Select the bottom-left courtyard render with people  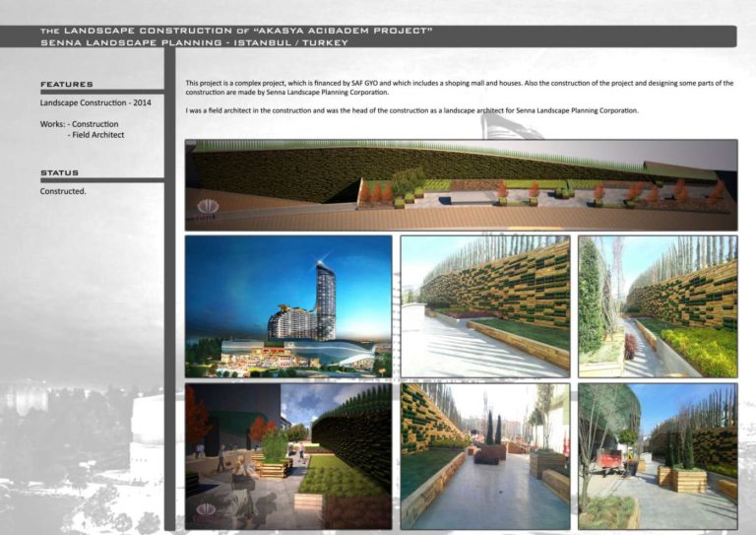tap(288, 456)
